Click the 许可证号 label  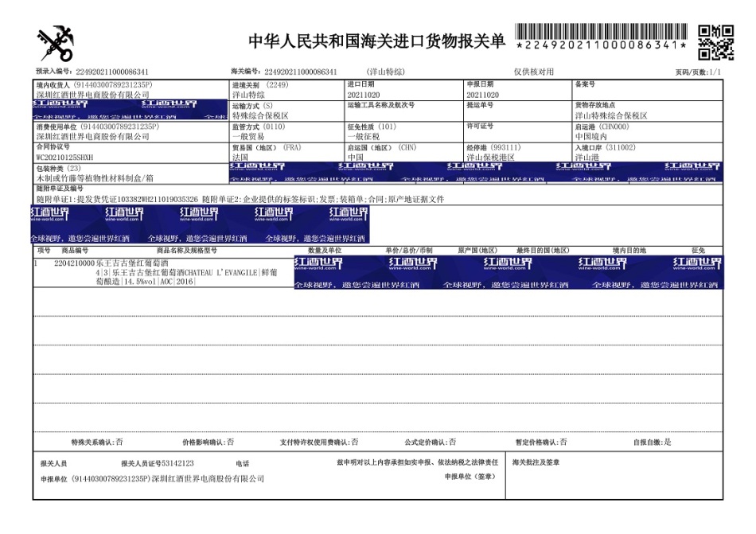point(480,127)
